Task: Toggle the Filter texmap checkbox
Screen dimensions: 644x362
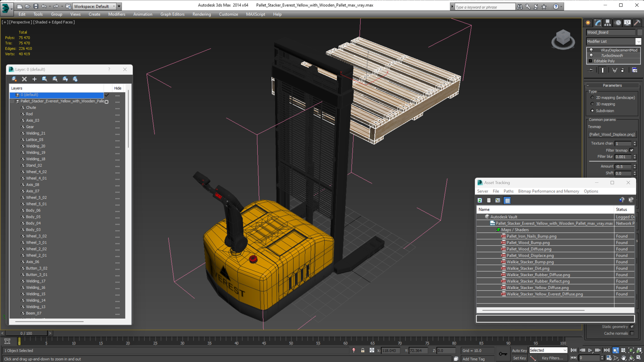Action: click(x=632, y=150)
